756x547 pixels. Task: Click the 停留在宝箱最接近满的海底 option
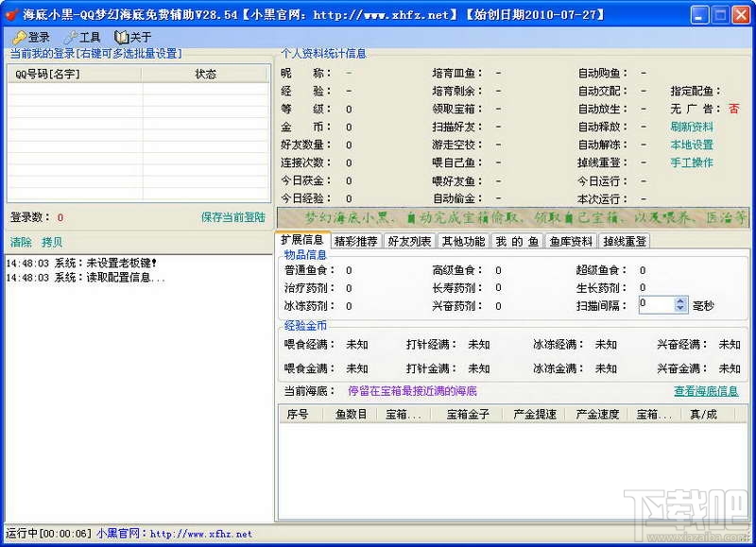[412, 391]
